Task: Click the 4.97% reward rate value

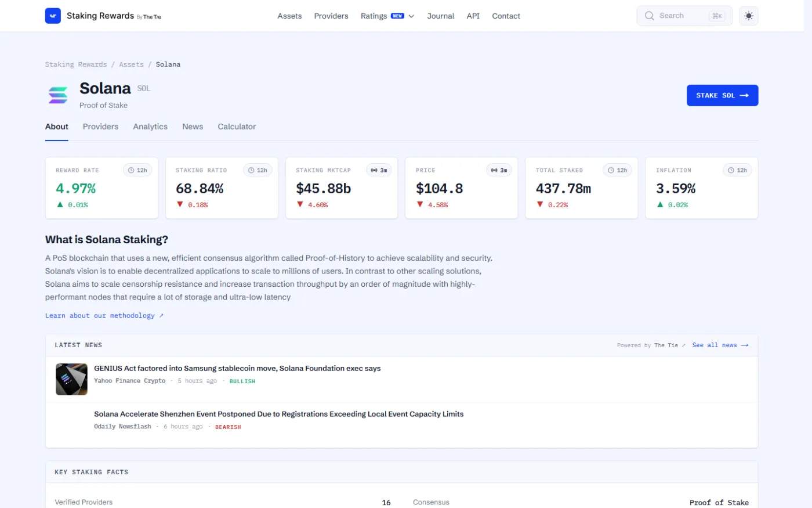Action: pos(76,189)
